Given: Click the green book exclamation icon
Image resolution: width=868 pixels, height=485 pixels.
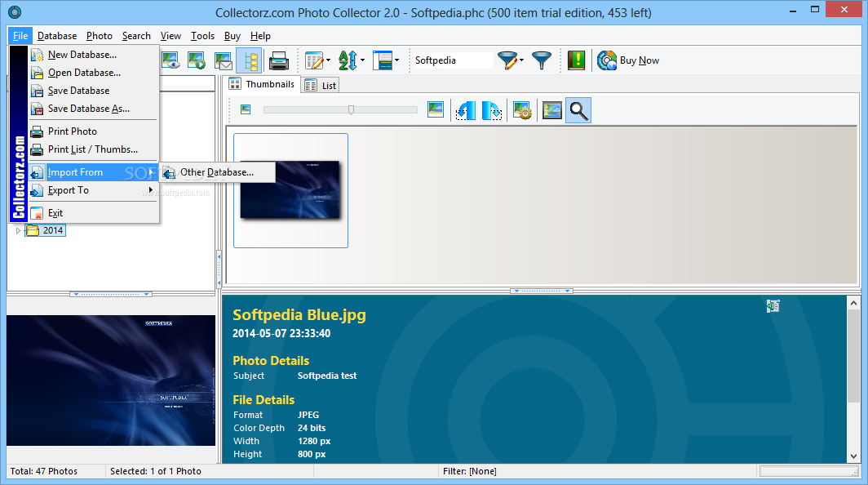Looking at the screenshot, I should pos(576,60).
